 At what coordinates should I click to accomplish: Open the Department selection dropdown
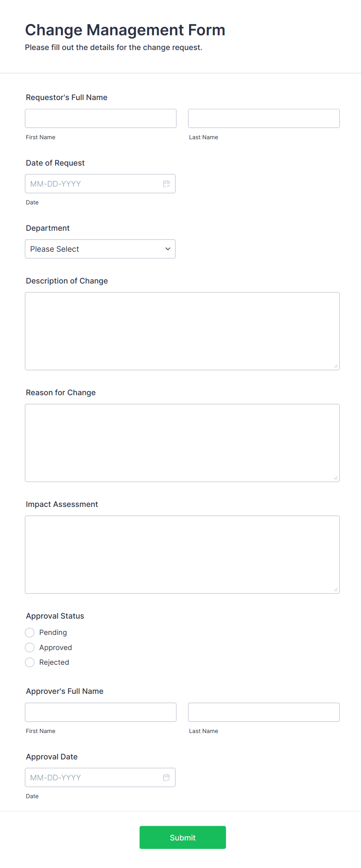[x=100, y=249]
